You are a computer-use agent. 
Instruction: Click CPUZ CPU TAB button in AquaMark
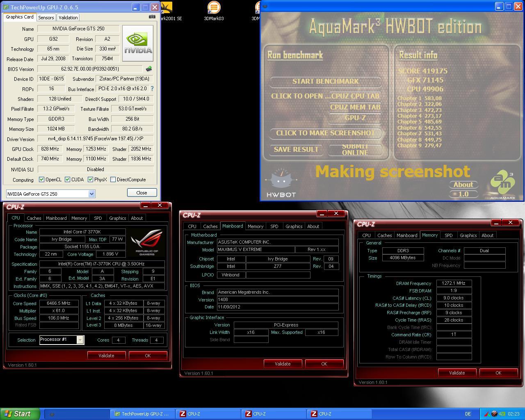pos(355,96)
